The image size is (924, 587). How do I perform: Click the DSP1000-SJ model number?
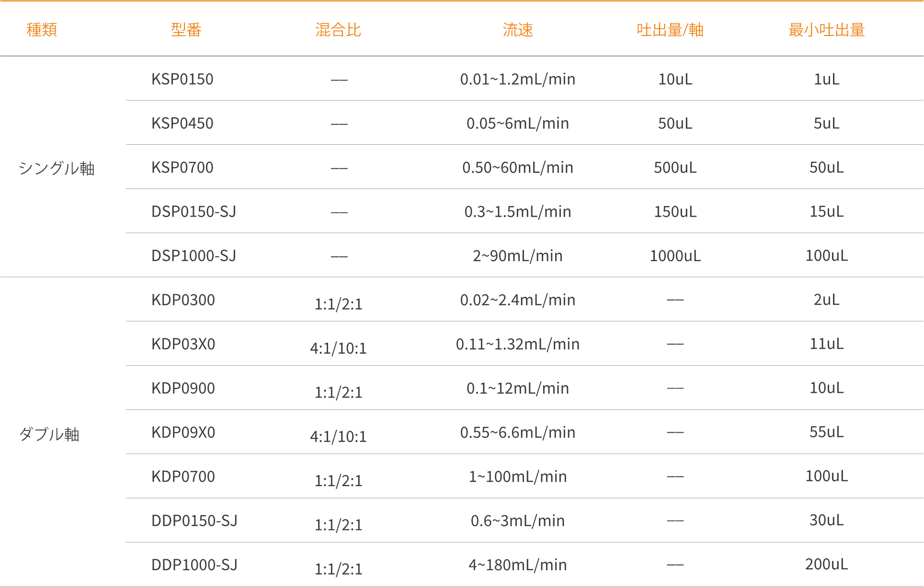pos(194,255)
